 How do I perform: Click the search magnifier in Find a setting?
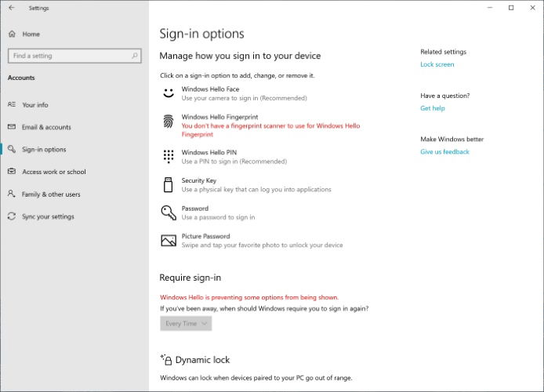tap(135, 56)
